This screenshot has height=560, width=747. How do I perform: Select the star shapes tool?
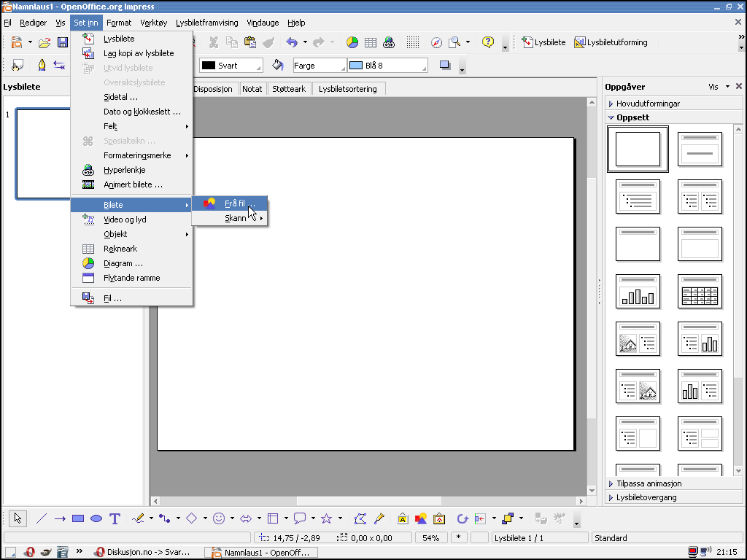(x=326, y=518)
